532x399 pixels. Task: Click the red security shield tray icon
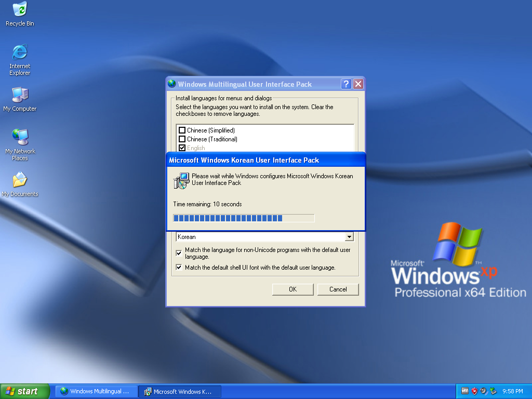click(474, 391)
